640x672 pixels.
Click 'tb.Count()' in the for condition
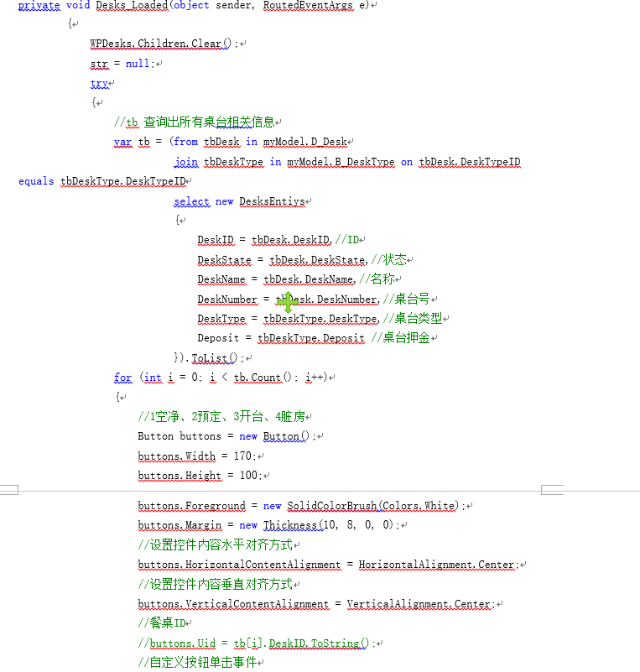(263, 378)
